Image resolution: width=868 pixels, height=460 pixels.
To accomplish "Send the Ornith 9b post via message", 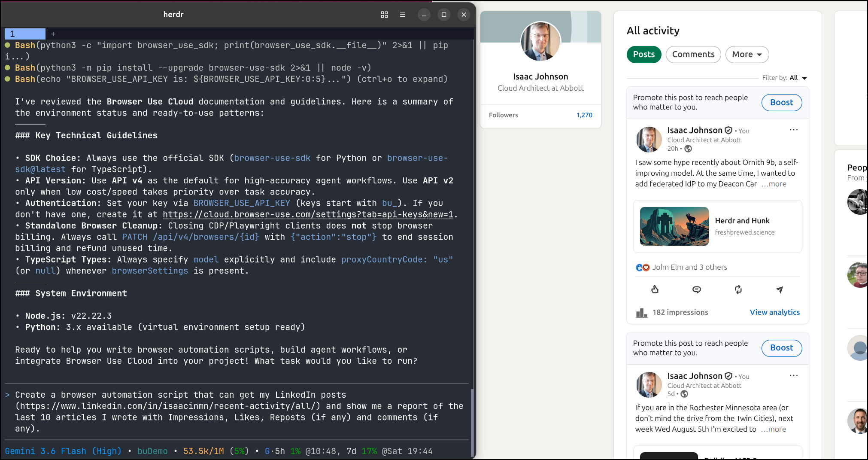I will [x=780, y=289].
